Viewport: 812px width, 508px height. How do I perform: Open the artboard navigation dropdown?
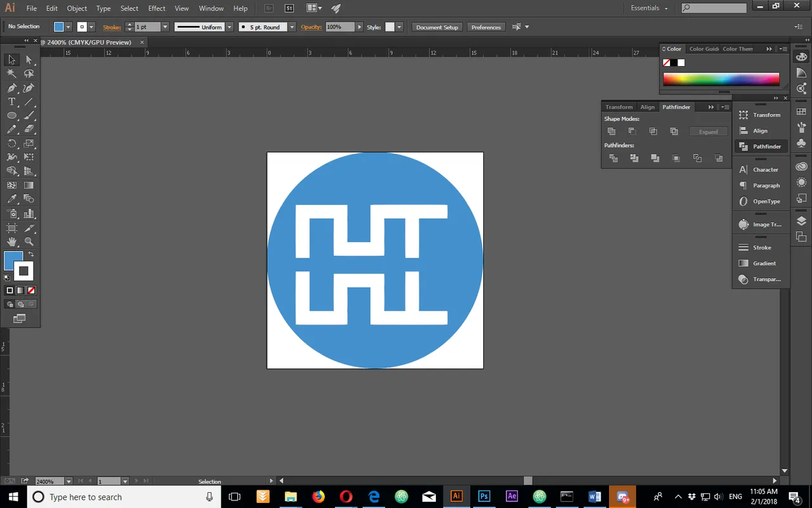click(x=125, y=481)
